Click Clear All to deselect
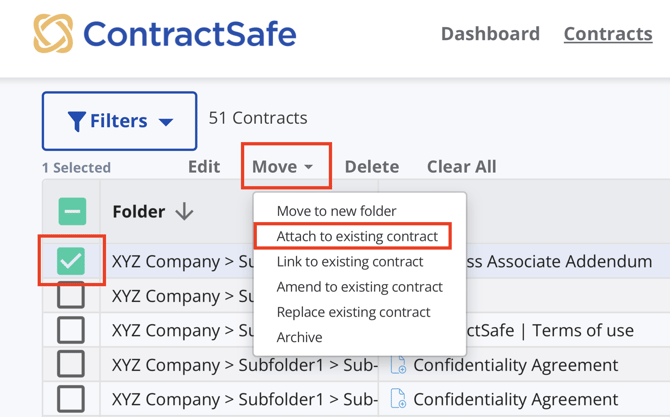The height and width of the screenshot is (417, 670). (x=461, y=167)
